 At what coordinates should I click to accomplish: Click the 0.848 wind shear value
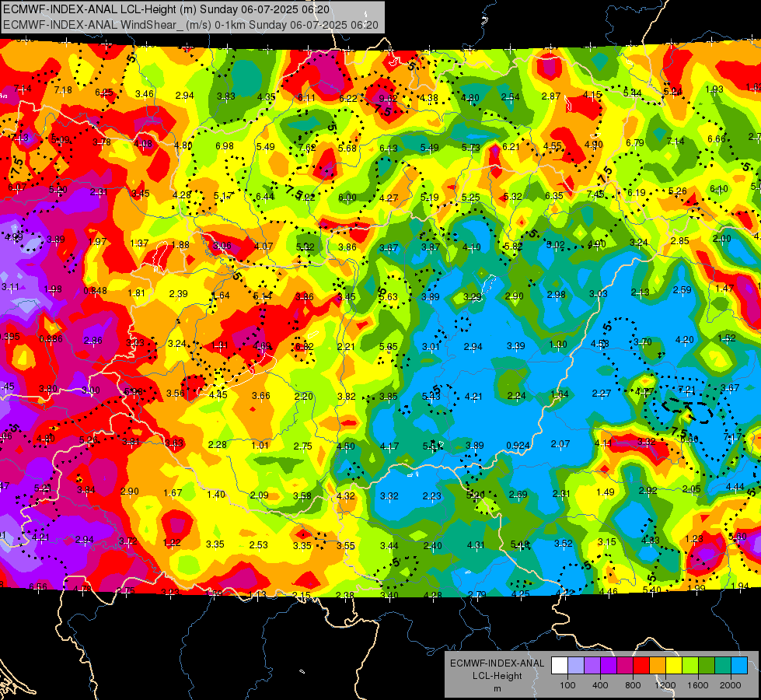95,291
